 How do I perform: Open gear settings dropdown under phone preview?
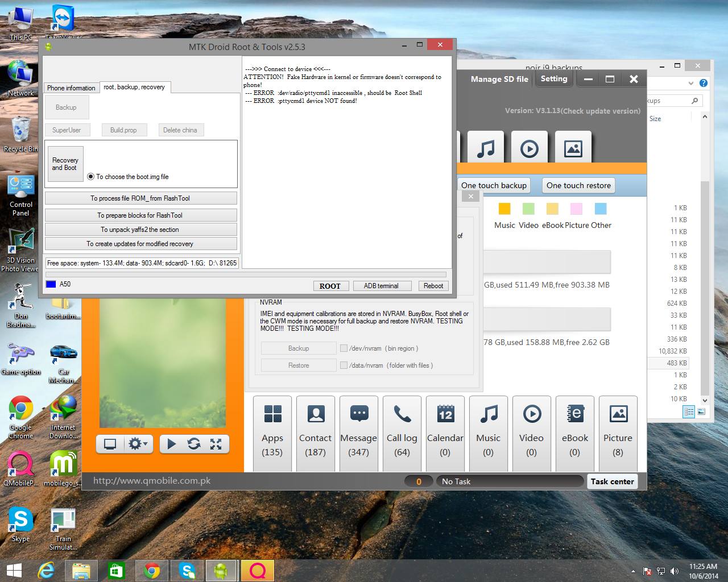pos(138,444)
